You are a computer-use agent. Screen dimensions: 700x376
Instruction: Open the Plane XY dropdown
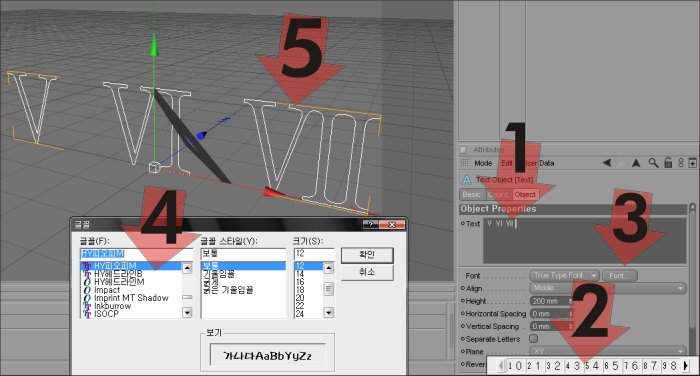(608, 351)
